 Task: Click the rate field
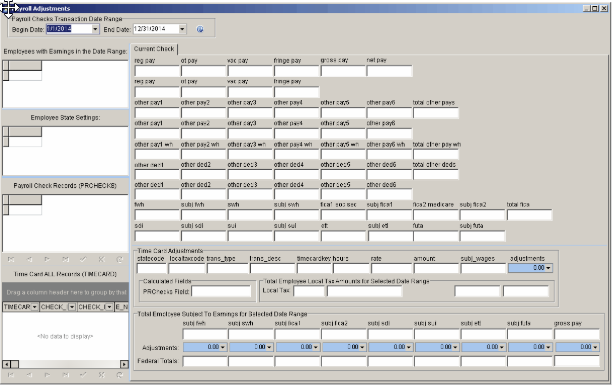[391, 269]
